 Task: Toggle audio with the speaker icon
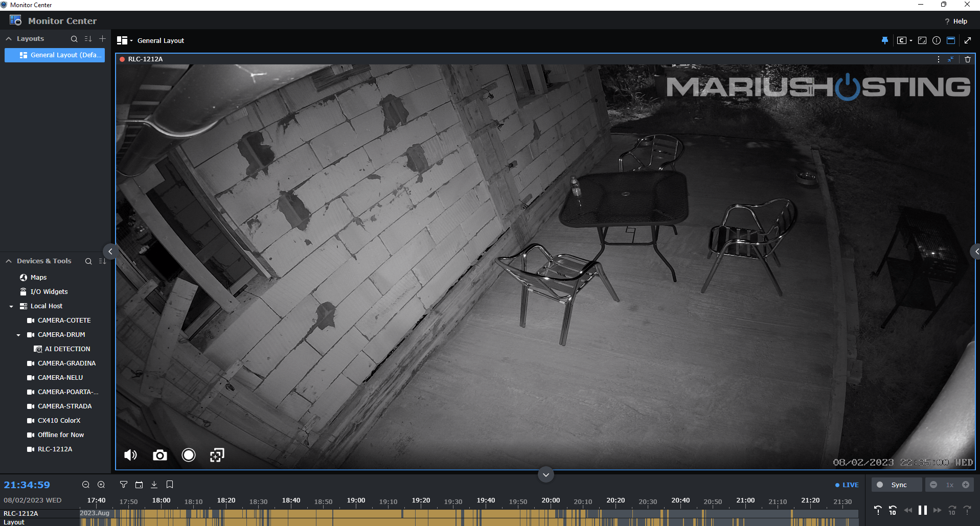click(x=130, y=455)
